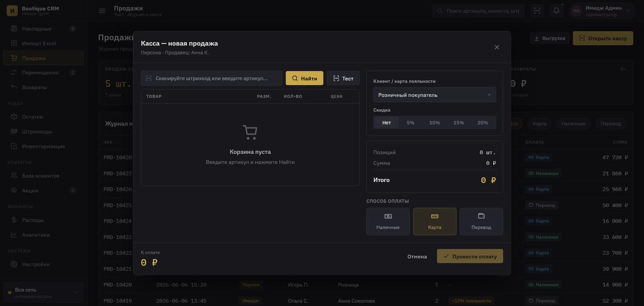Click Провести оплату button
Screen dimensions: 644x306
click(x=470, y=256)
